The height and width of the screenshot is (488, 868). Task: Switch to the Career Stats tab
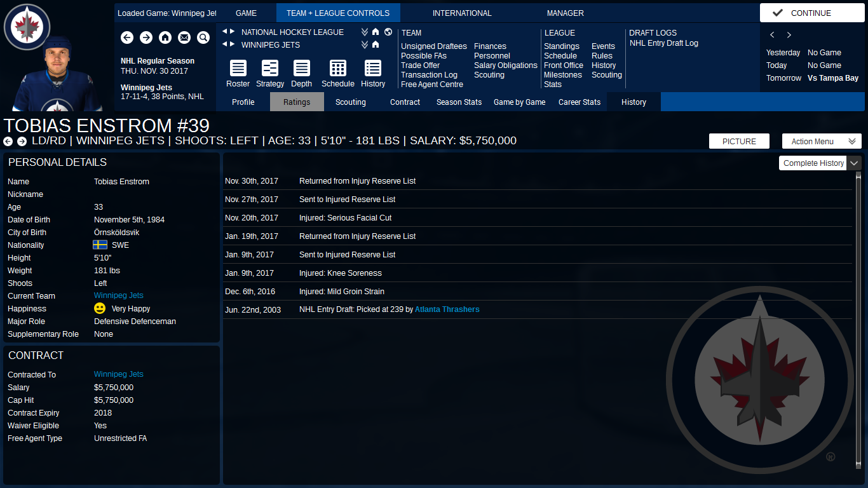coord(580,102)
